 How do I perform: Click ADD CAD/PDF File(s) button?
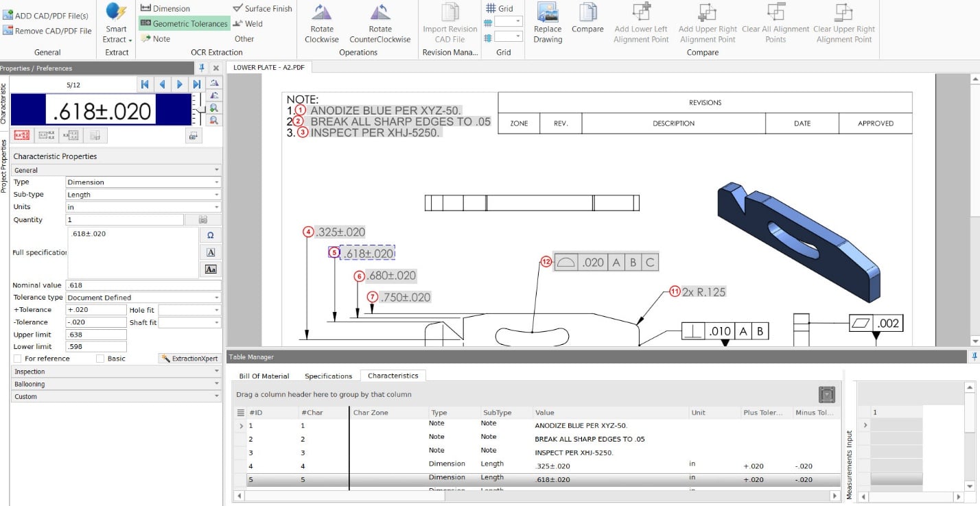click(x=46, y=16)
